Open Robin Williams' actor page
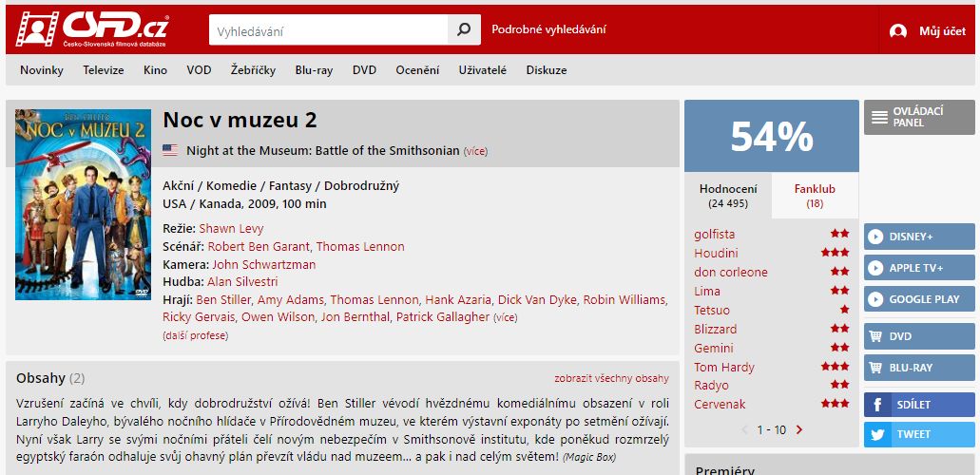The height and width of the screenshot is (475, 980). pyautogui.click(x=625, y=299)
